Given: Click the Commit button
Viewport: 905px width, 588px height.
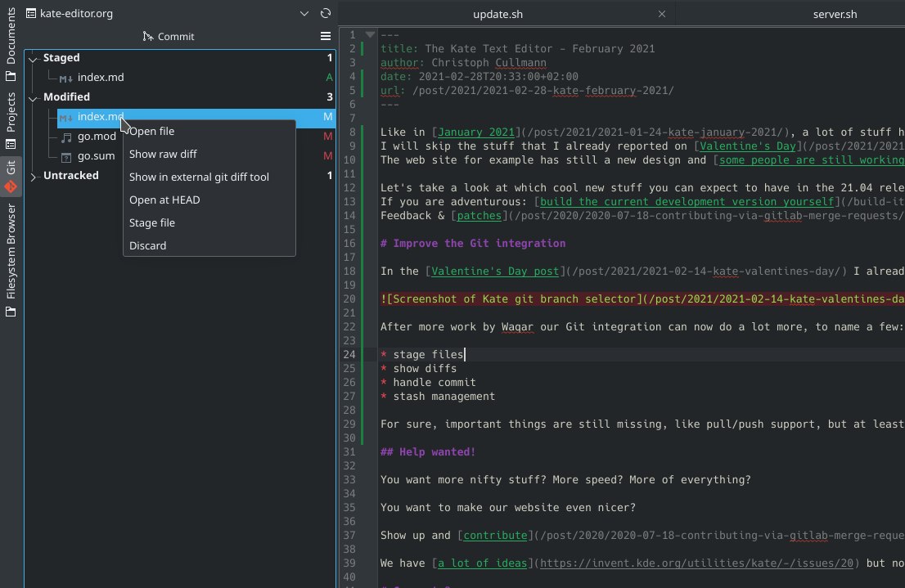Looking at the screenshot, I should (x=168, y=36).
